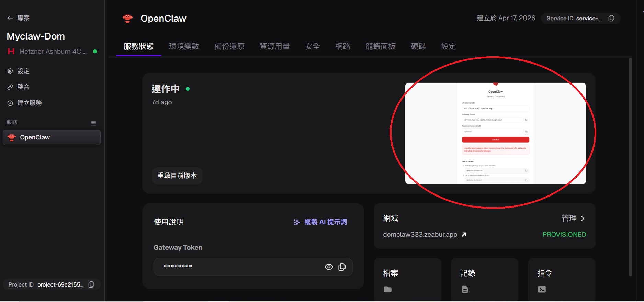
Task: Click the OpenClaw lobster icon in sidebar
Action: point(12,137)
